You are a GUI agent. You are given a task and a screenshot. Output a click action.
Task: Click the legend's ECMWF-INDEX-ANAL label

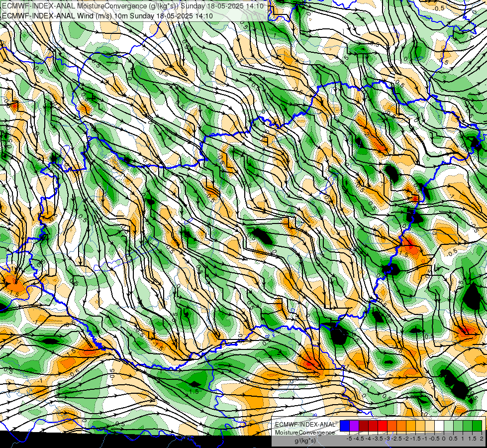point(305,425)
